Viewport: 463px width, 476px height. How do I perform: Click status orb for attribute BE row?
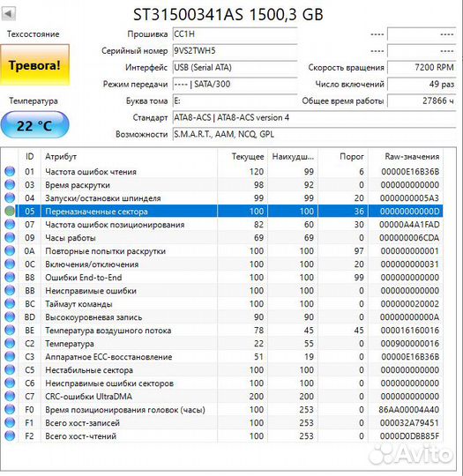coord(10,330)
